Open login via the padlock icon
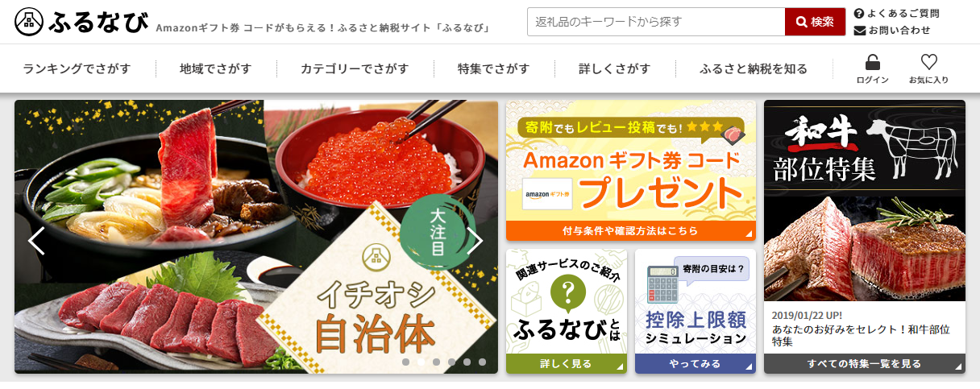980x389 pixels. click(x=872, y=62)
